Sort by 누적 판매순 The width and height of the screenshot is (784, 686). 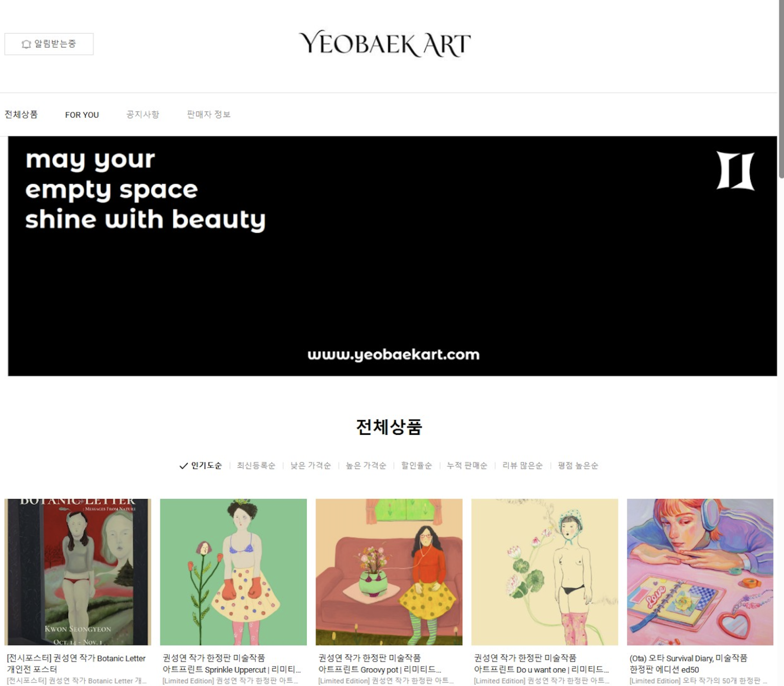(x=467, y=465)
